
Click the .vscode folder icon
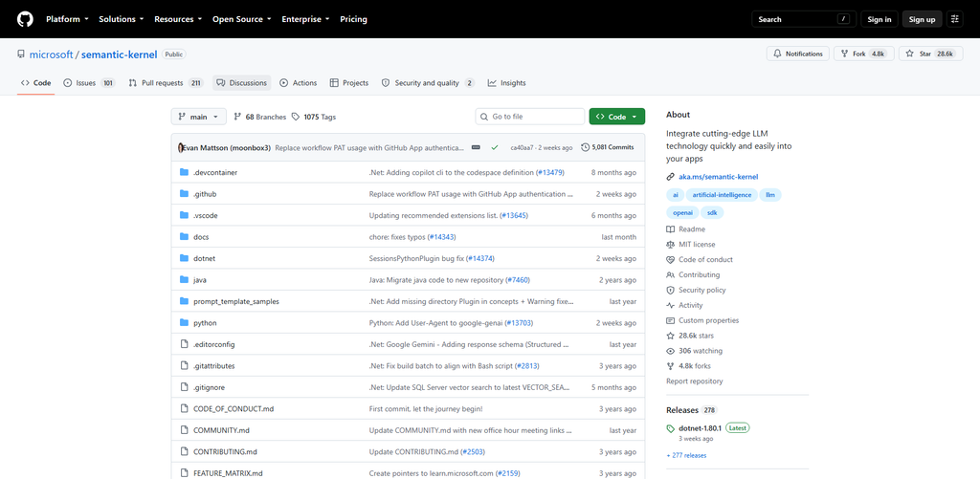coord(184,215)
